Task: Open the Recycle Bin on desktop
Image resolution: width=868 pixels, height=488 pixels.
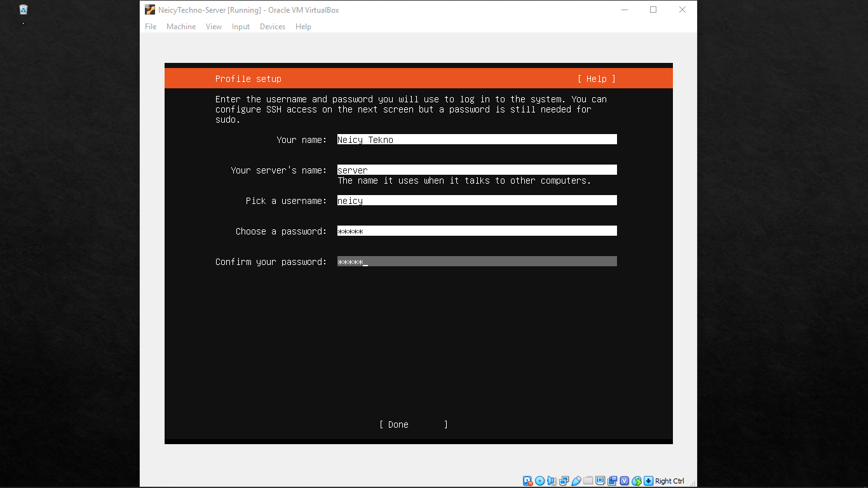Action: click(24, 10)
